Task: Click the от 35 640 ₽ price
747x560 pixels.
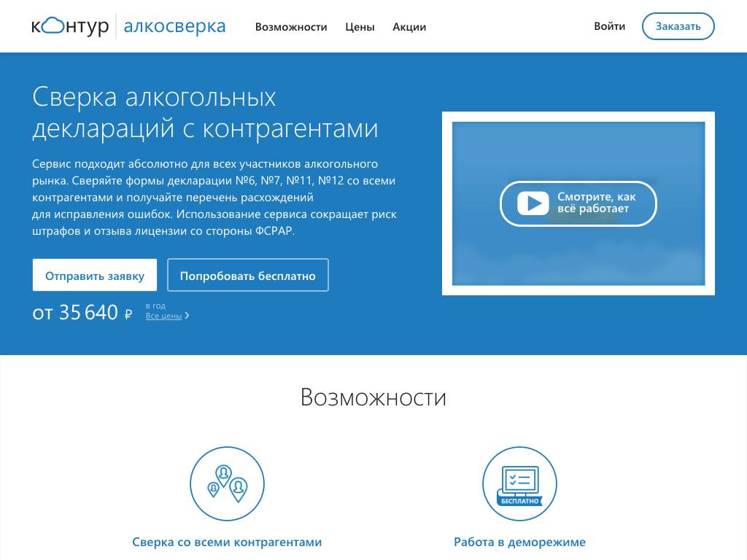Action: [x=82, y=313]
